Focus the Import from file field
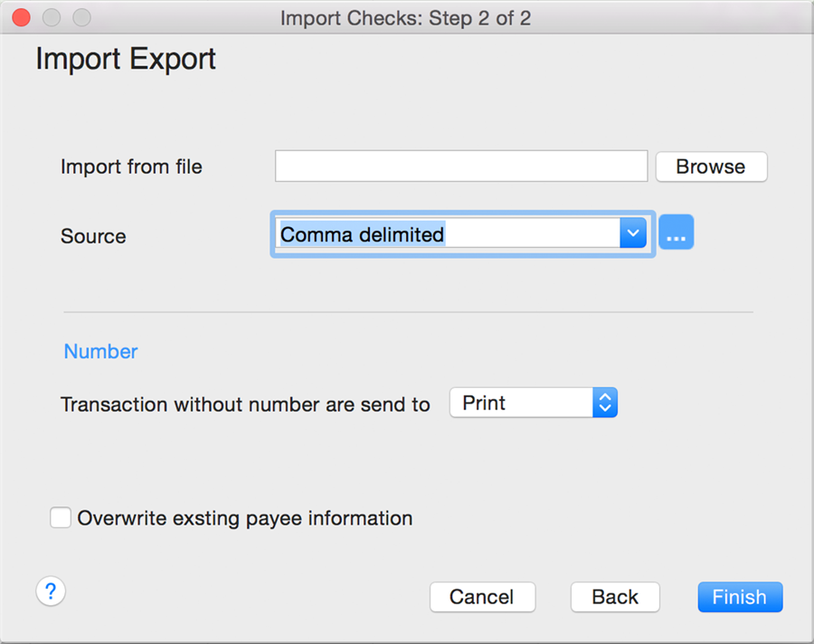The image size is (814, 644). click(461, 166)
